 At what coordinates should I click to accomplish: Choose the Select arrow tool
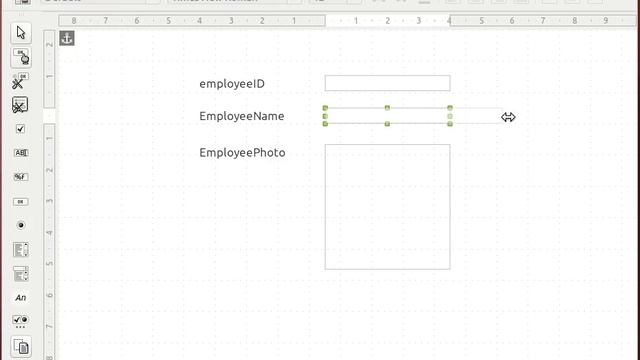[x=21, y=33]
